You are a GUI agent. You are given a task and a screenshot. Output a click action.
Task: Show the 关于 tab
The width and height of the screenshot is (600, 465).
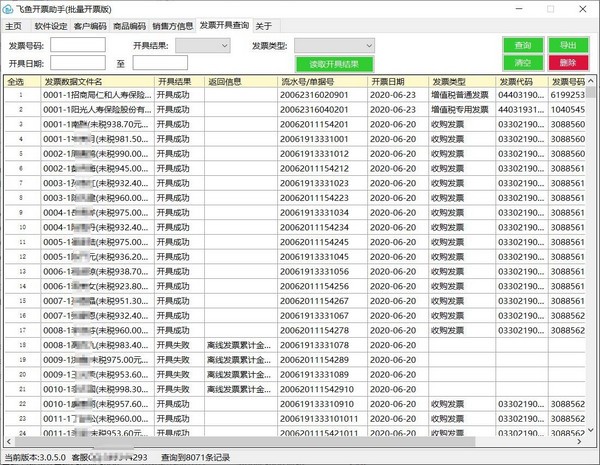coord(263,25)
